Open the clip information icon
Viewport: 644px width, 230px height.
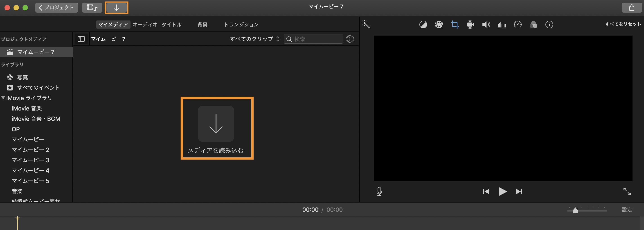pyautogui.click(x=549, y=25)
